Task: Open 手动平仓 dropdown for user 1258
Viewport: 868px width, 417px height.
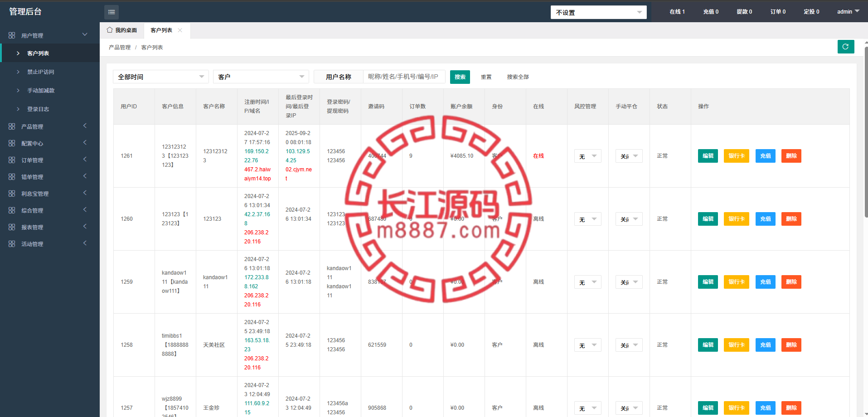Action: coord(629,345)
